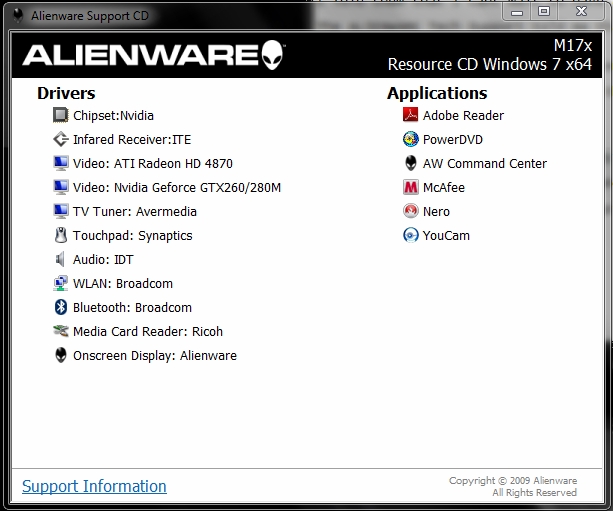Click the monitor icon next to TV Tuner: Avermedia
Image resolution: width=613 pixels, height=511 pixels.
[x=60, y=211]
